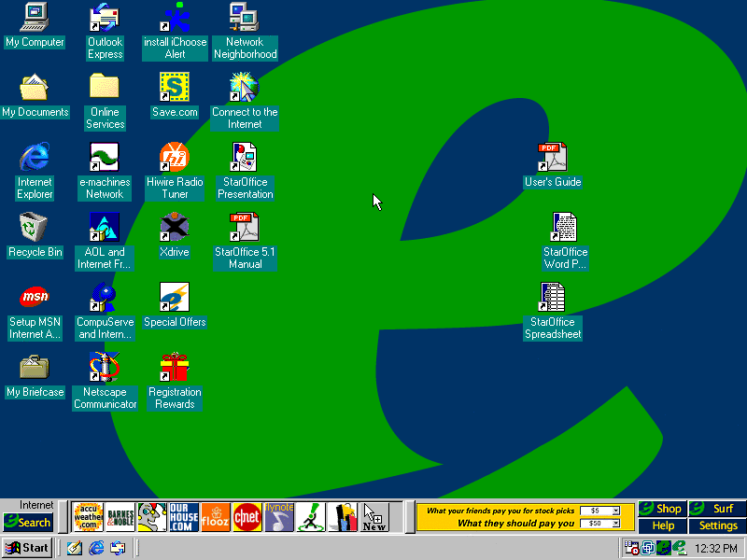Open Setup MSN Internet Access icon
The width and height of the screenshot is (747, 560).
point(35,298)
